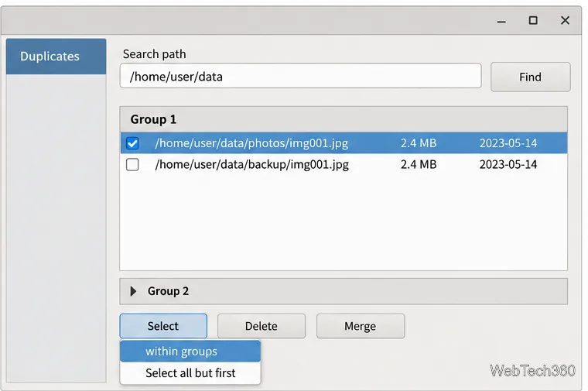Click the Merge button
This screenshot has width=588, height=391.
click(361, 326)
